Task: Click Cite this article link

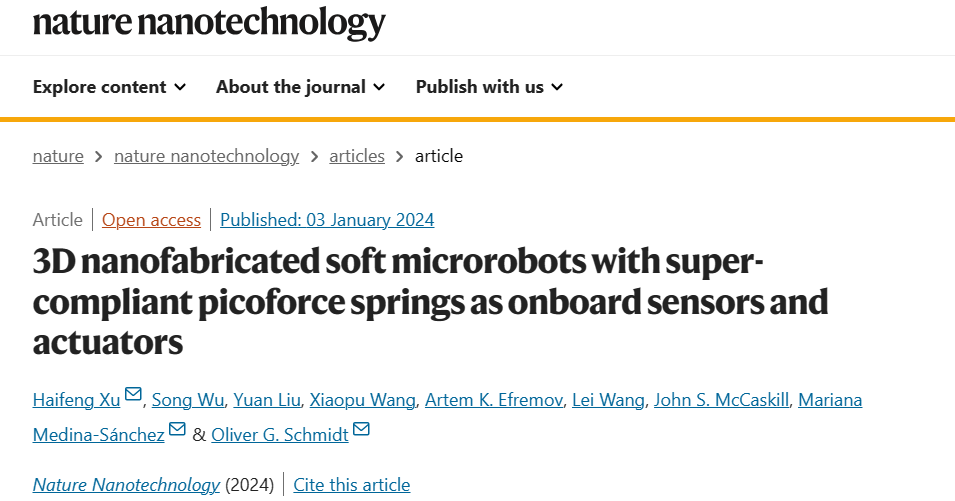Action: point(351,485)
